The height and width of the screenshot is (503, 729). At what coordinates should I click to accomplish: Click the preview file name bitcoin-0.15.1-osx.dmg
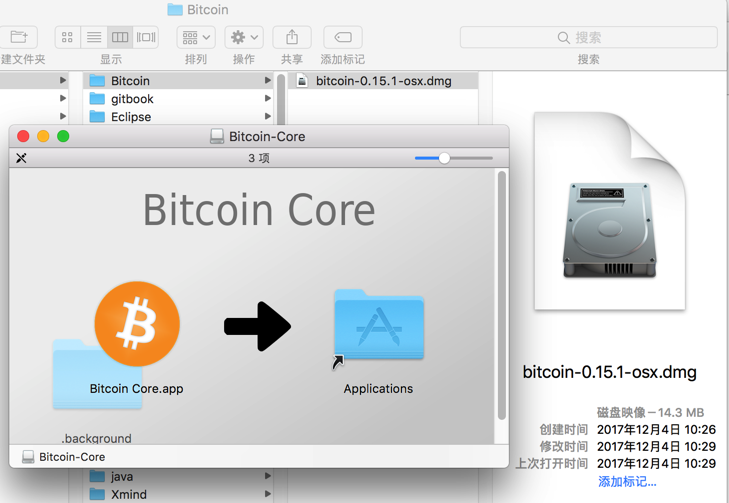tap(610, 372)
